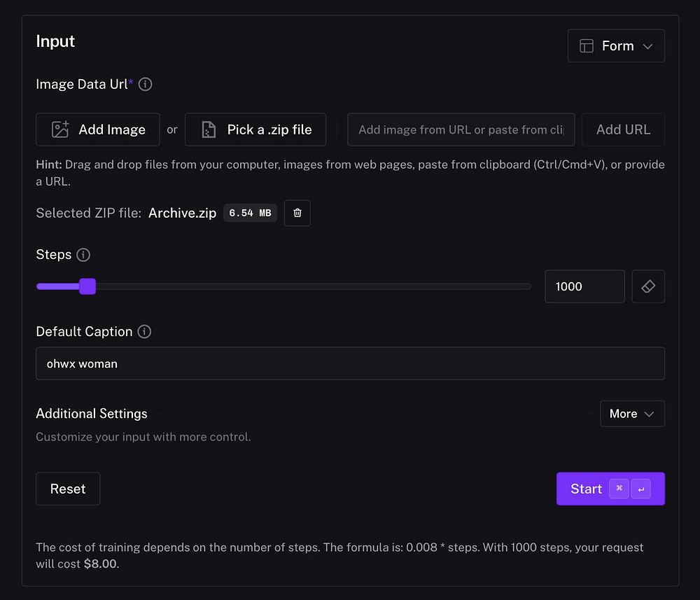Click the info icon beside Image Data Url

tap(146, 85)
